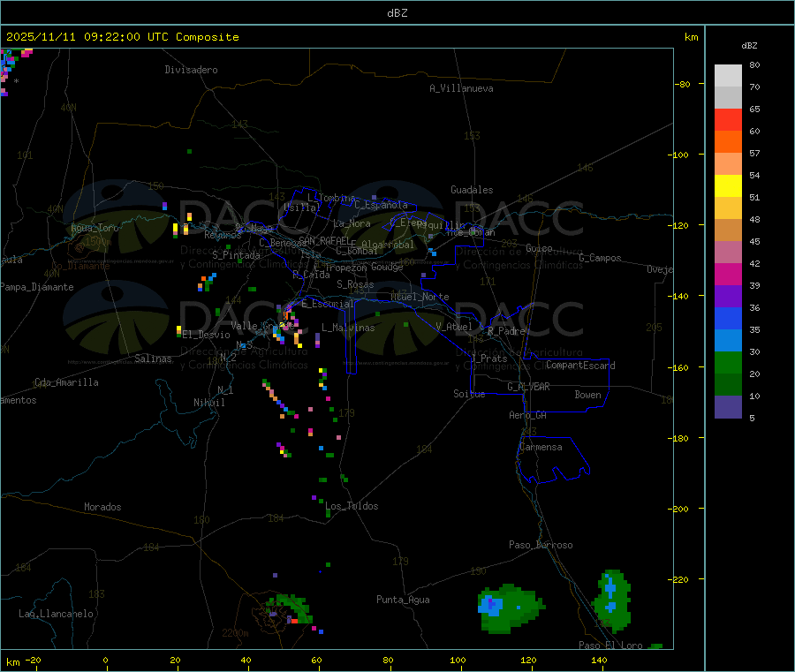Click the S_Pintada label
This screenshot has width=795, height=672.
(236, 255)
